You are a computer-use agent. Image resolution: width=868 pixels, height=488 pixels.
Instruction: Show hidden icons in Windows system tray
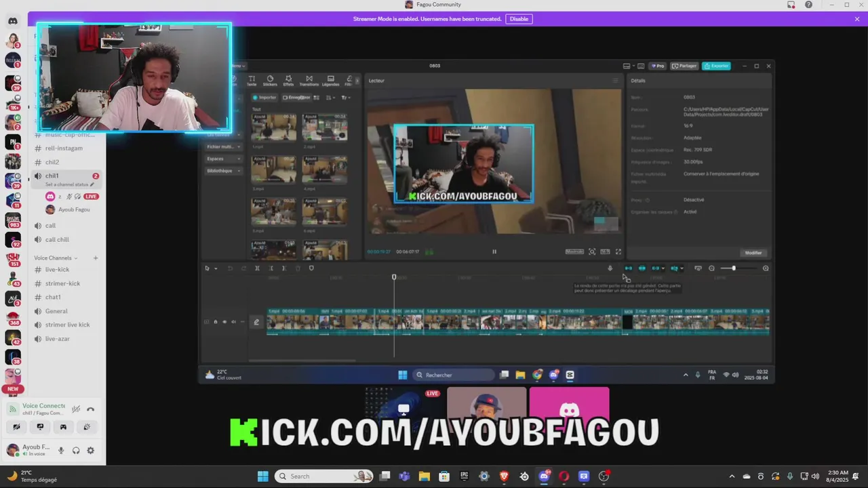pos(731,476)
